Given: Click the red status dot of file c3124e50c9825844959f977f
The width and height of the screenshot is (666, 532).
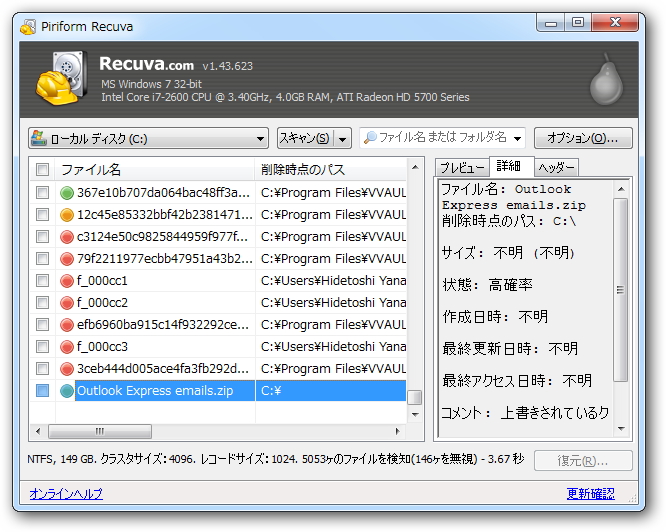Looking at the screenshot, I should pyautogui.click(x=67, y=237).
